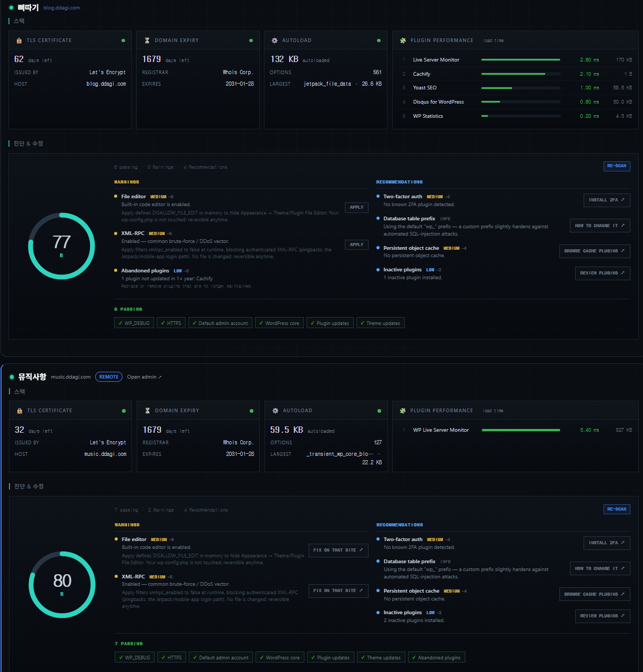Open the blog.ddagi.com link in the header
Screen dimensions: 643x672
(62, 8)
